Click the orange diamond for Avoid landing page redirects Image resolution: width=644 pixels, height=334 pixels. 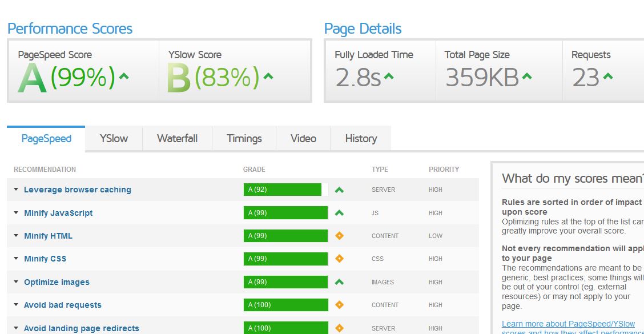339,328
